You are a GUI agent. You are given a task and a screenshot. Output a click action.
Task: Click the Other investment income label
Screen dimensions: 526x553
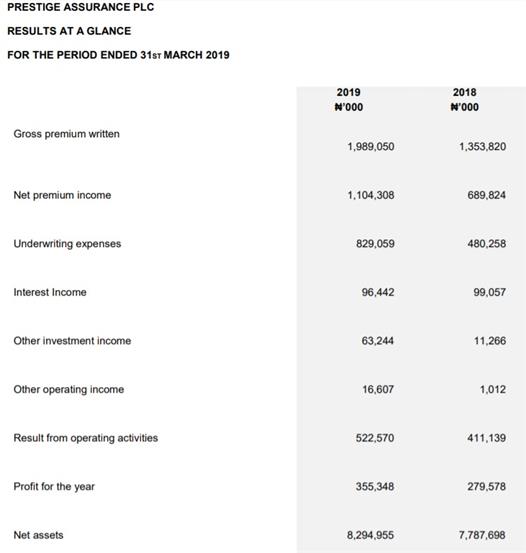[72, 341]
